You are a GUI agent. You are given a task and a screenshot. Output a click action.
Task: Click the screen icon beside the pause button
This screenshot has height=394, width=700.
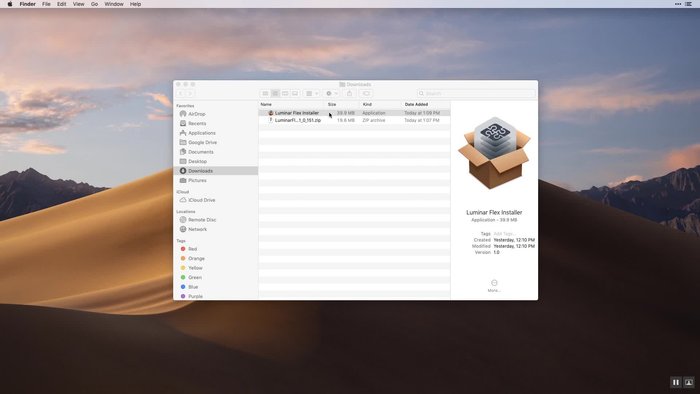point(689,382)
